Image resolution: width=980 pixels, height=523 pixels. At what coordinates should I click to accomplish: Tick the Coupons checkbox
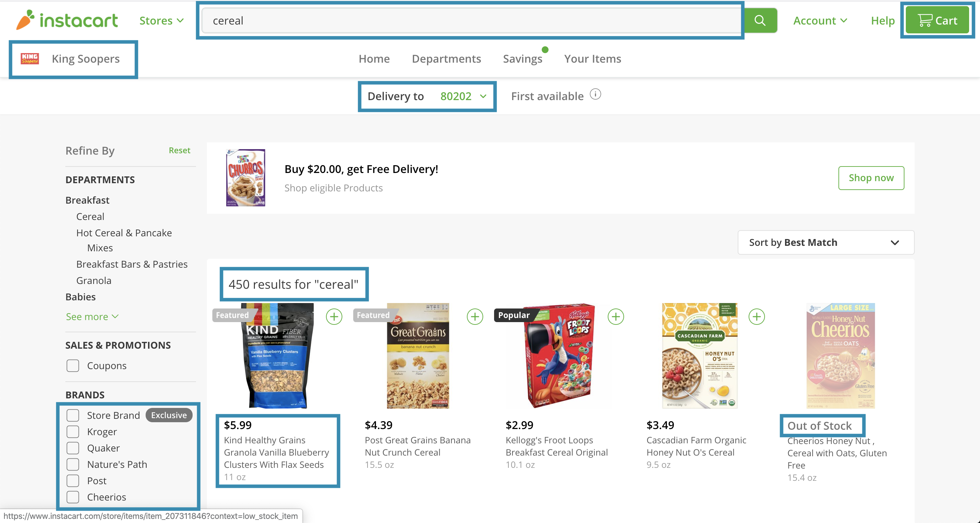click(73, 365)
